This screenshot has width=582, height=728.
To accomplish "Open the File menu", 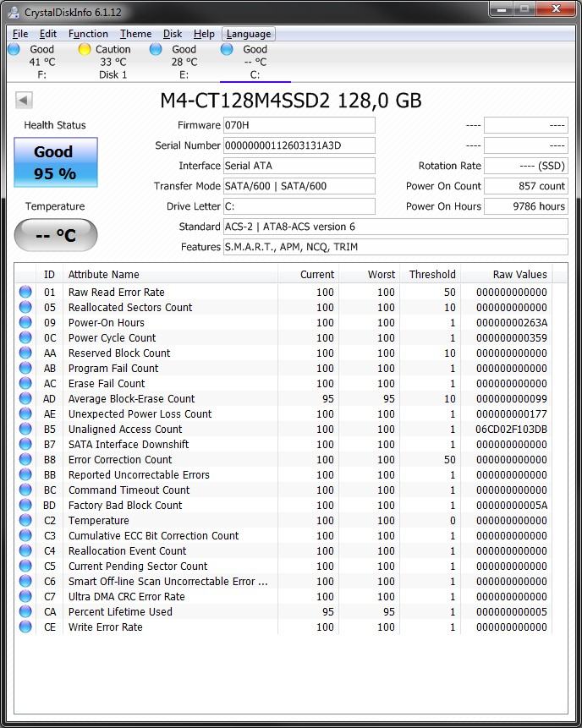I will (x=20, y=34).
